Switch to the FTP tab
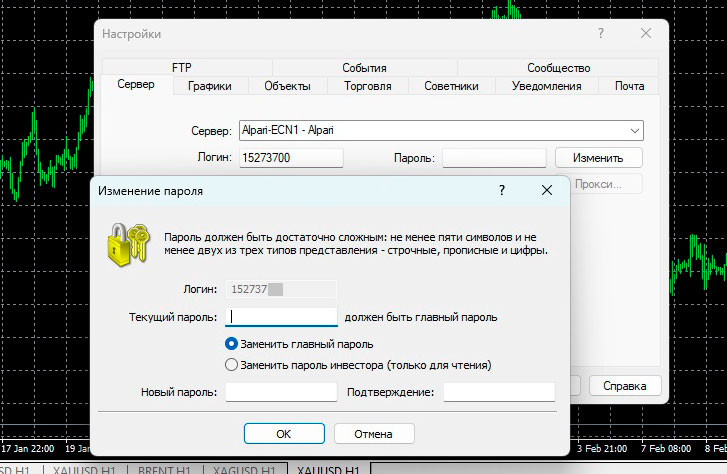Screen dimensions: 727x474 point(181,68)
